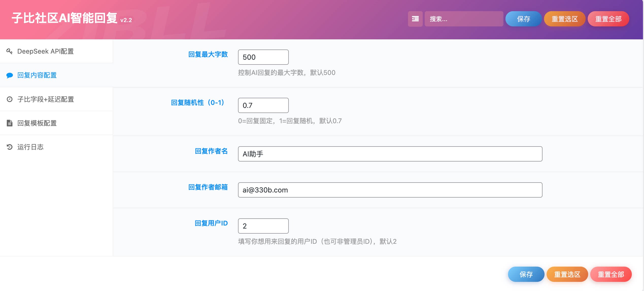The image size is (644, 291).
Task: Click the sidebar collapse icon near the search box
Action: [415, 19]
